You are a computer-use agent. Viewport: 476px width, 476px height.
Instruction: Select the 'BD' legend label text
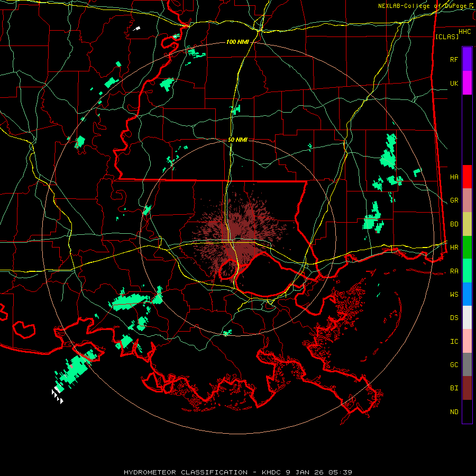pyautogui.click(x=454, y=224)
